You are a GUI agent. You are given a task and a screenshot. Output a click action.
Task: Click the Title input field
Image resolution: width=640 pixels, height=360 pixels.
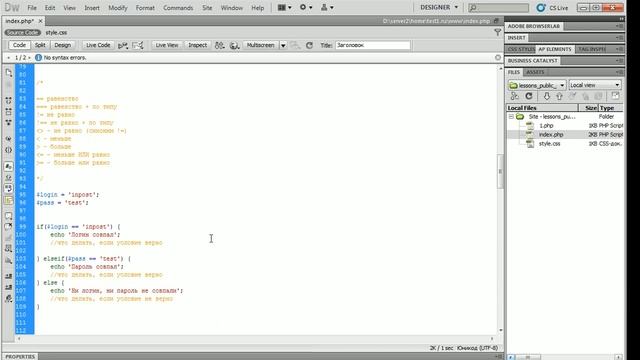(x=373, y=45)
